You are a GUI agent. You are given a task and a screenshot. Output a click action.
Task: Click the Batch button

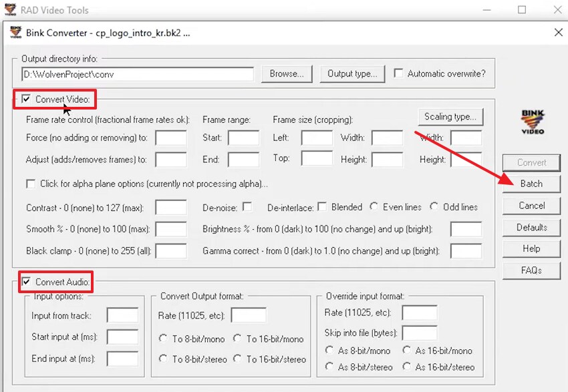point(531,184)
